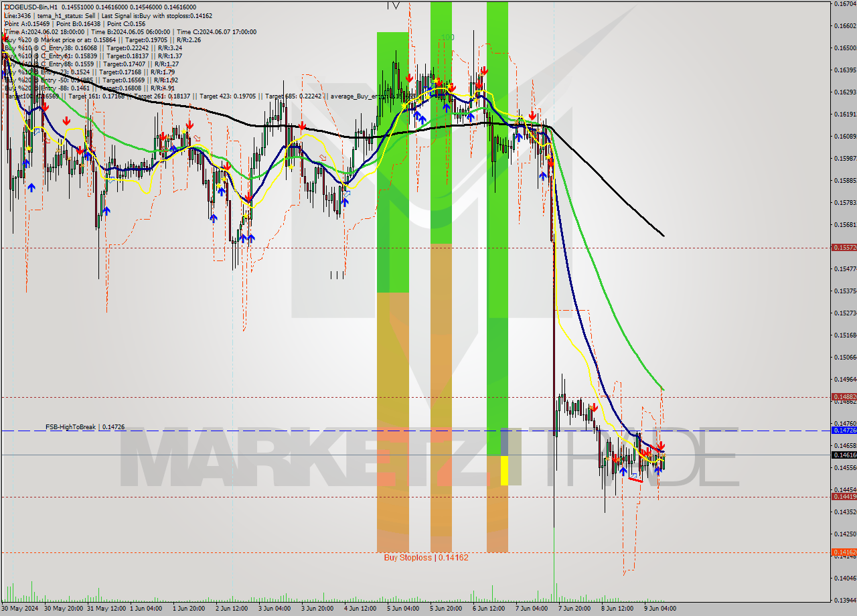
Task: Click the '7 Jun 04:00' time label
Action: (x=531, y=609)
